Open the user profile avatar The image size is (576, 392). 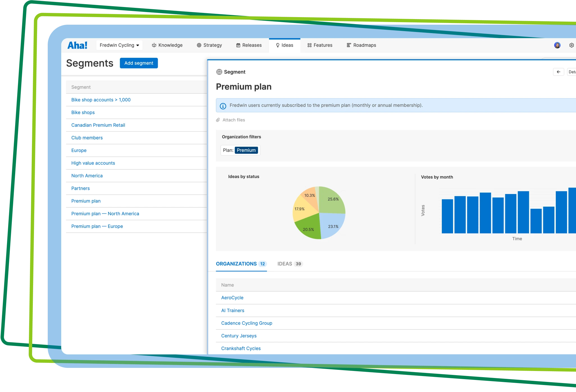pyautogui.click(x=557, y=45)
